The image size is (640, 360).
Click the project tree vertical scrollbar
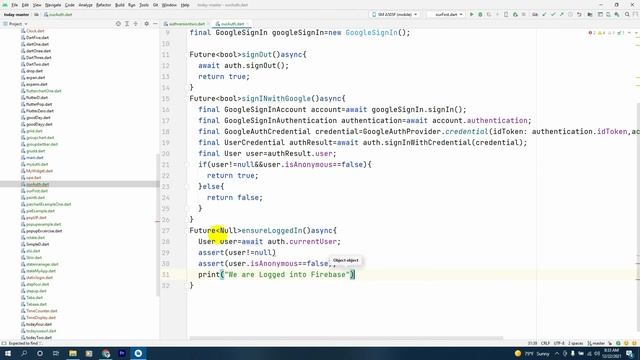158,224
